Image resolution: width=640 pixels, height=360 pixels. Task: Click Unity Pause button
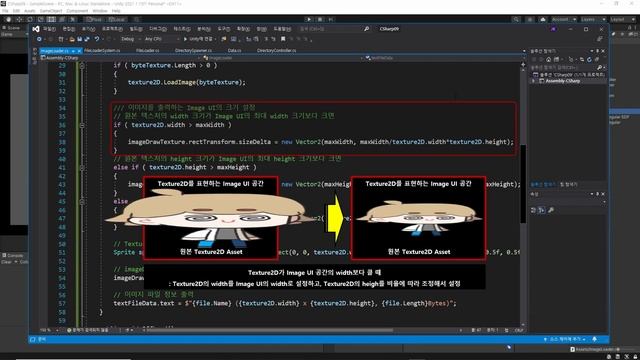pyautogui.click(x=320, y=19)
